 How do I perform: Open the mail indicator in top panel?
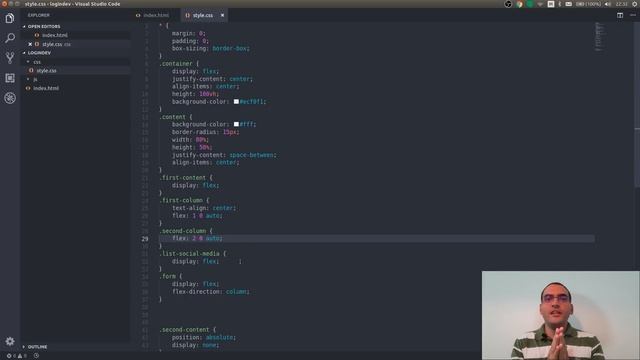[x=569, y=4]
